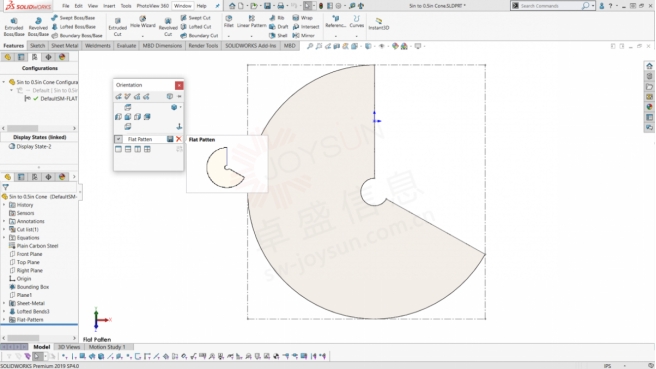Click the Lofted Boss/Base tool
656x369 pixels.
pyautogui.click(x=73, y=27)
